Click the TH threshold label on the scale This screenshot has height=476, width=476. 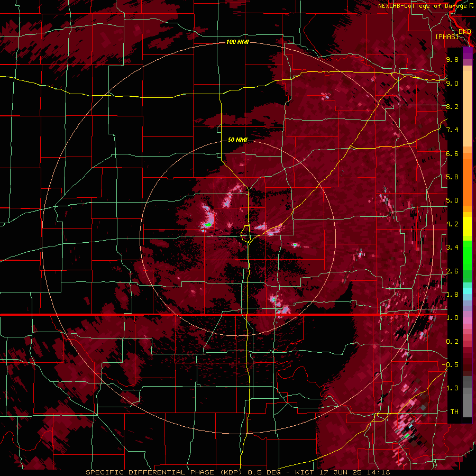pyautogui.click(x=454, y=412)
